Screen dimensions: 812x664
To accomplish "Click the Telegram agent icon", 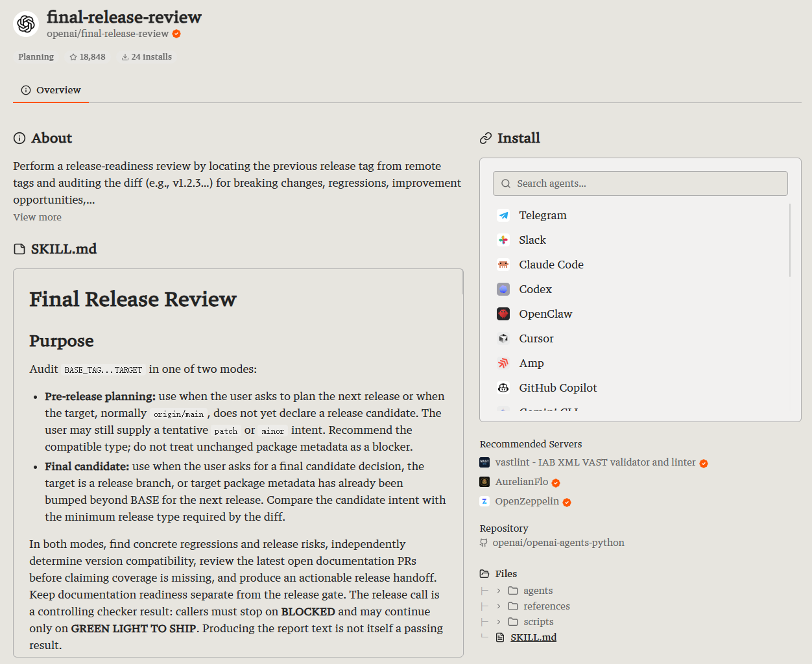I will pos(503,215).
